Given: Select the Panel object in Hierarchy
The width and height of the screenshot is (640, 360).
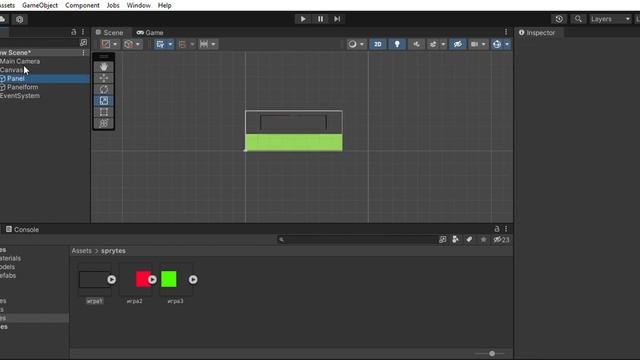Looking at the screenshot, I should click(x=16, y=78).
